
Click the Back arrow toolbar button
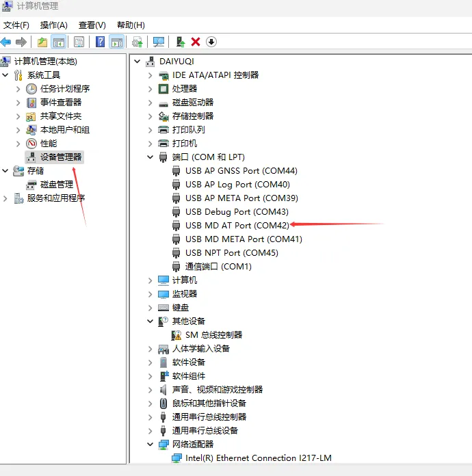[5, 42]
